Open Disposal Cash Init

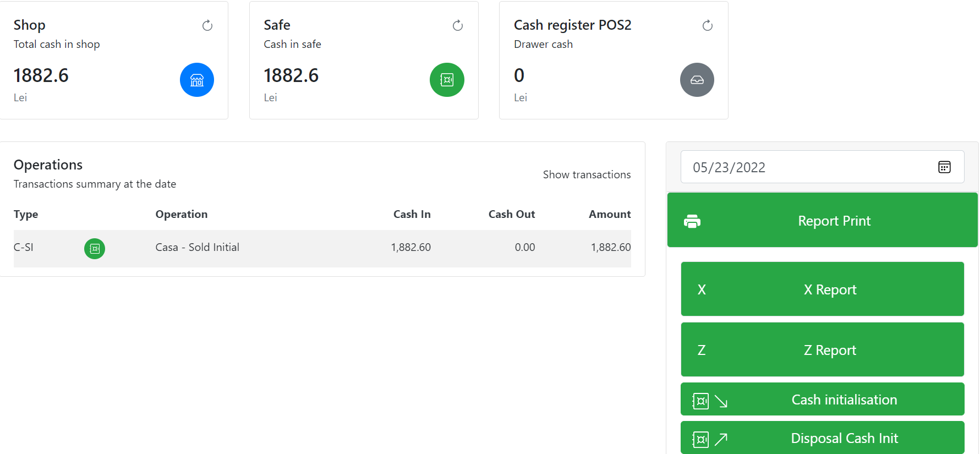(823, 437)
